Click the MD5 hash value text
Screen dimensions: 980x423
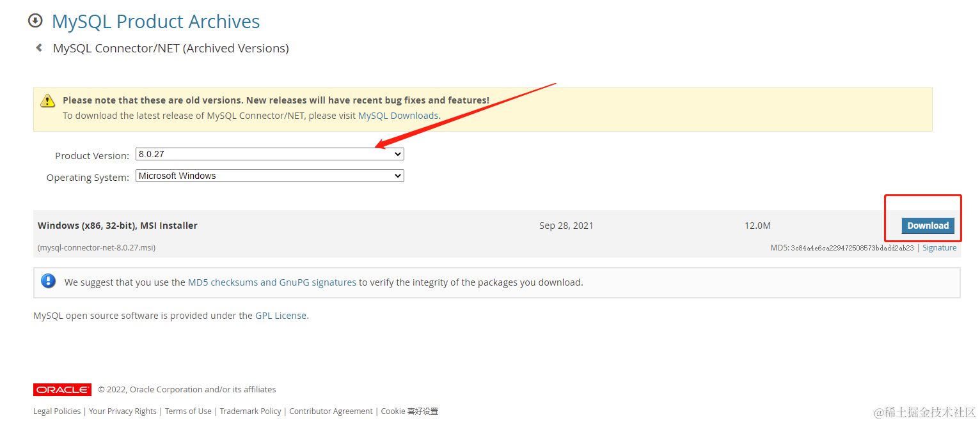[x=852, y=248]
